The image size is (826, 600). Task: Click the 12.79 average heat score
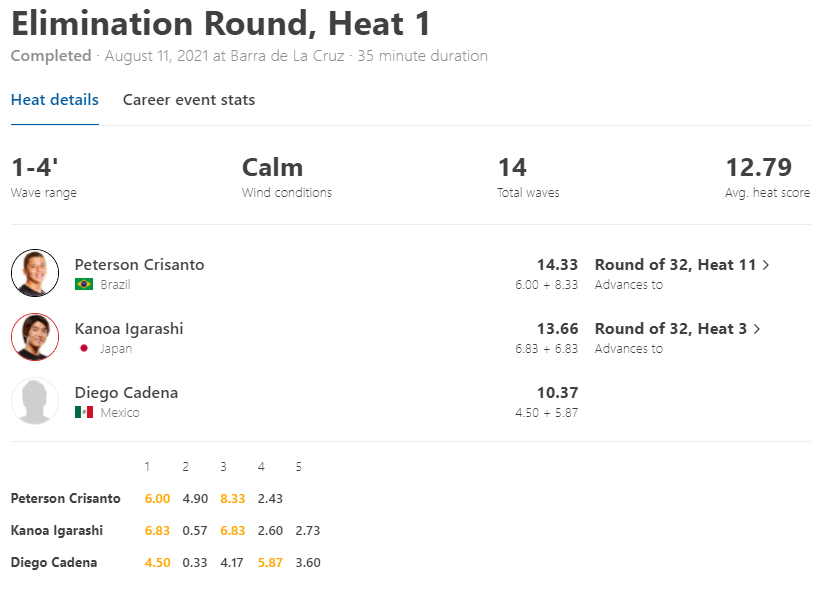758,168
